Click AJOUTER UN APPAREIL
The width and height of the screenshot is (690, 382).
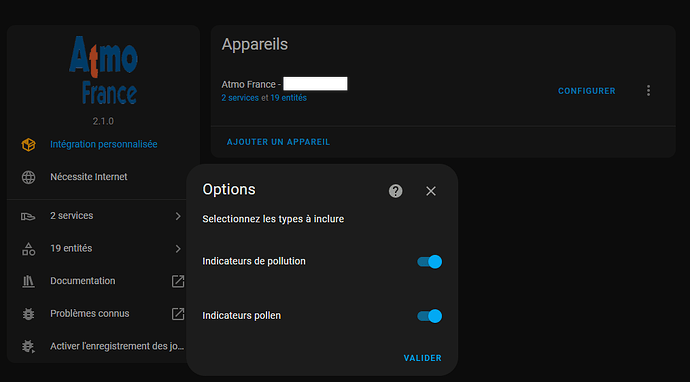pos(279,142)
